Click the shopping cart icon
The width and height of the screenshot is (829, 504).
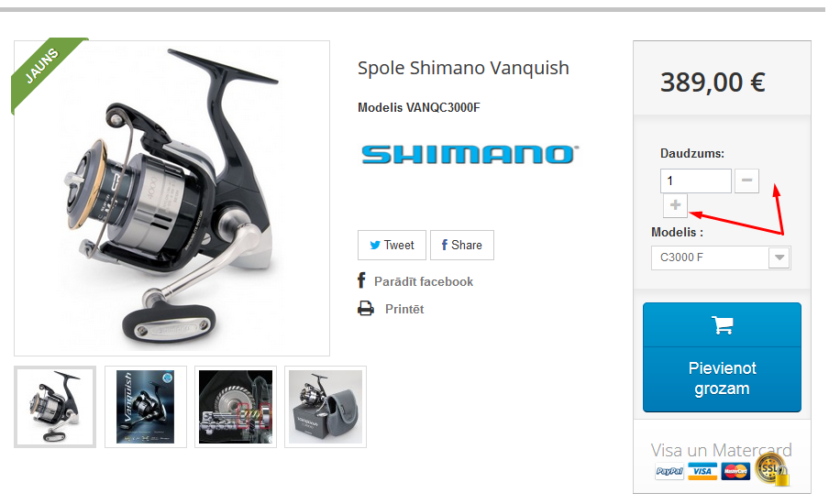(723, 325)
